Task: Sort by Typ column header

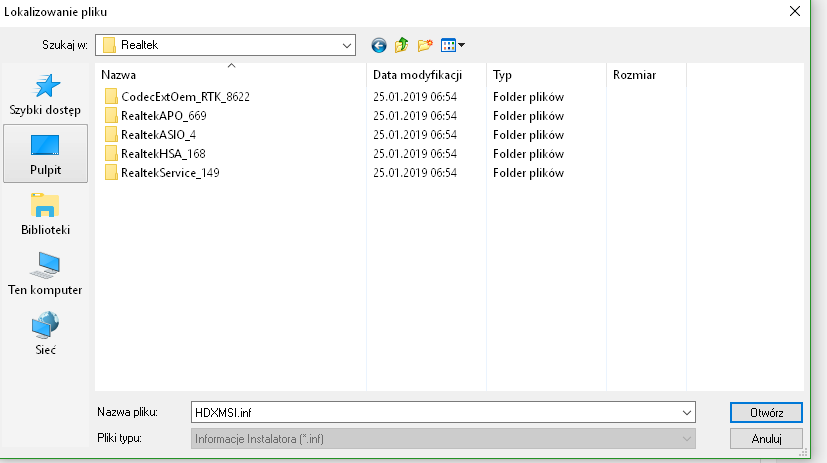Action: pos(546,75)
